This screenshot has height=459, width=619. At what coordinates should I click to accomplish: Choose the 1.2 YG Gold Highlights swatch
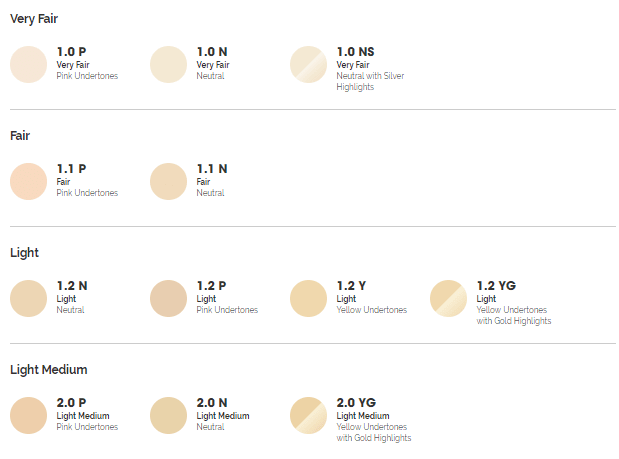448,298
